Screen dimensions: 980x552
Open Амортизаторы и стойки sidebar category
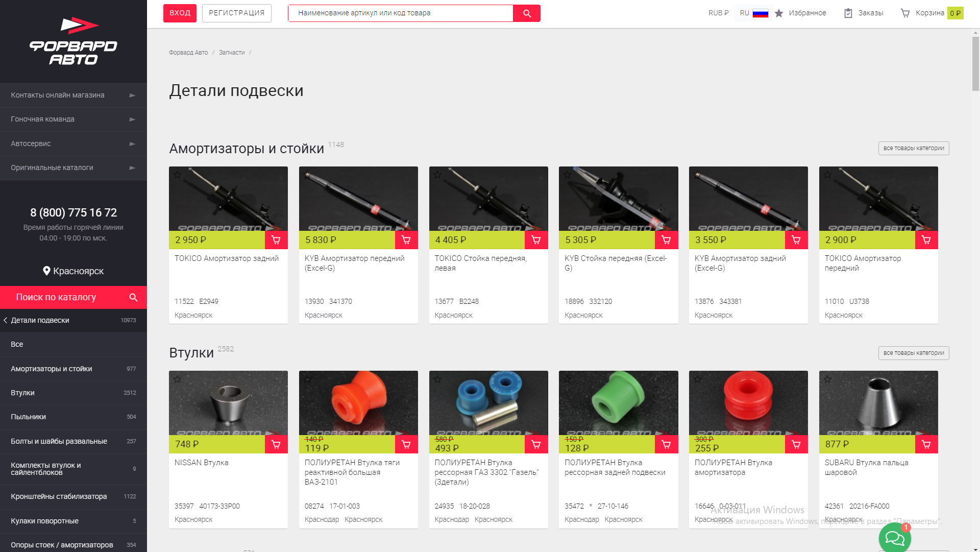coord(73,369)
